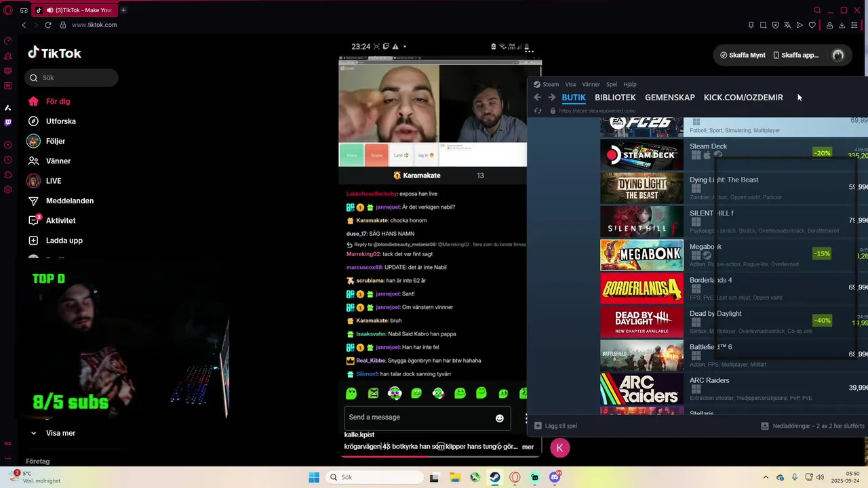Reload the TikTok page

(x=48, y=25)
